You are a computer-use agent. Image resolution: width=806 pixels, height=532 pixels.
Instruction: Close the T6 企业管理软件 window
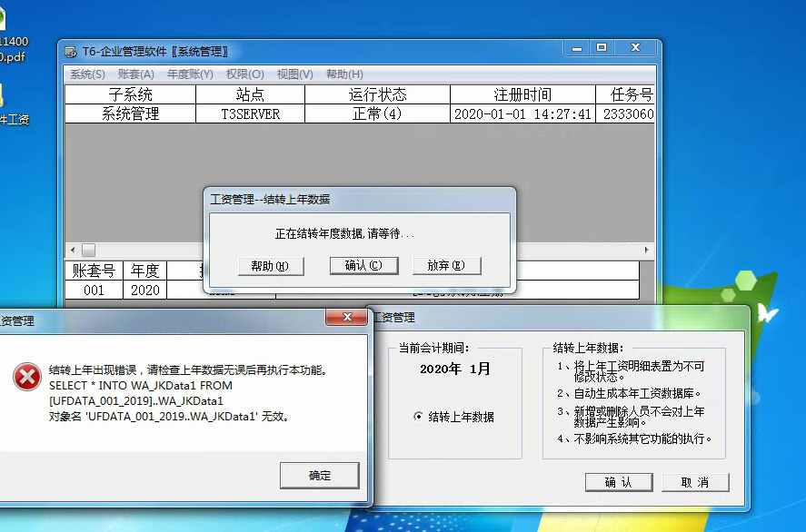tap(635, 48)
